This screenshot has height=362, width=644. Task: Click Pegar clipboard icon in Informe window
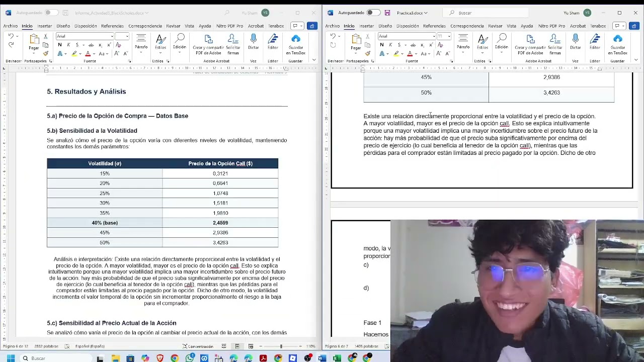pyautogui.click(x=34, y=39)
